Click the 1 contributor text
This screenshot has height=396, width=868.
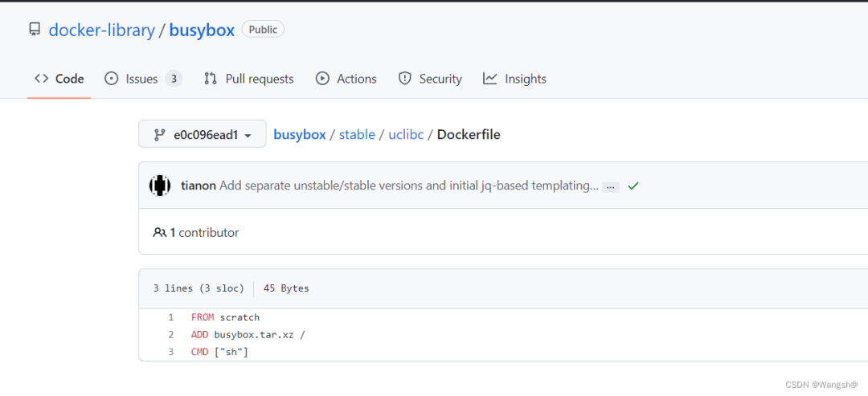pos(204,233)
